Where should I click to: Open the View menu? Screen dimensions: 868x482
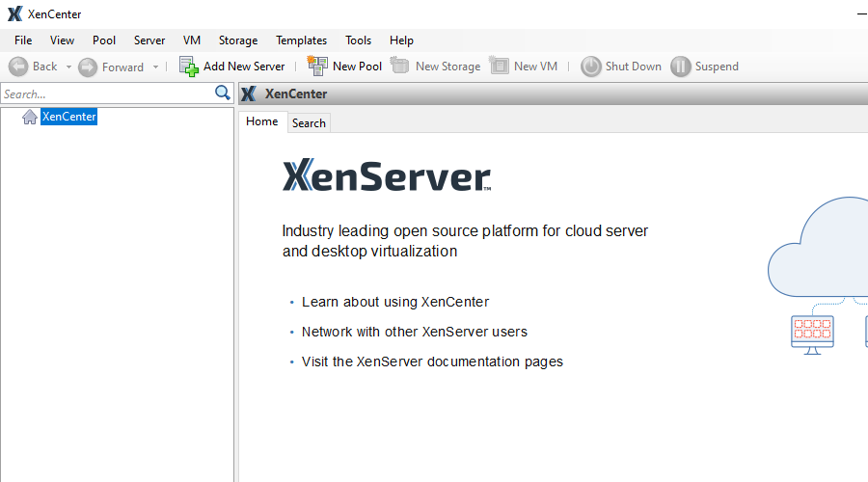pos(62,40)
